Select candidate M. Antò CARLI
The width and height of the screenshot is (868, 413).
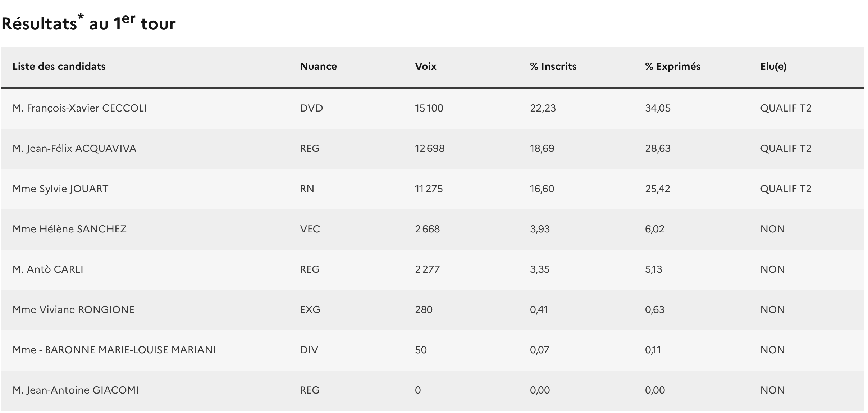click(48, 269)
